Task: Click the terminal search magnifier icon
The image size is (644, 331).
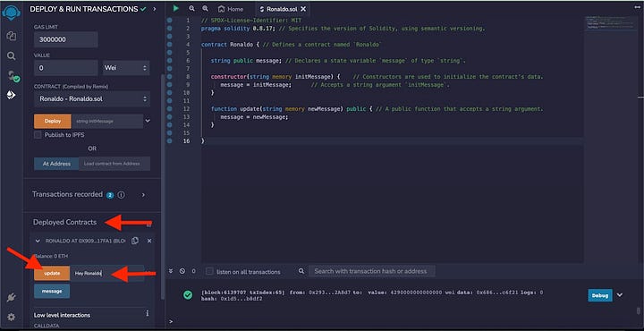Action: (301, 271)
